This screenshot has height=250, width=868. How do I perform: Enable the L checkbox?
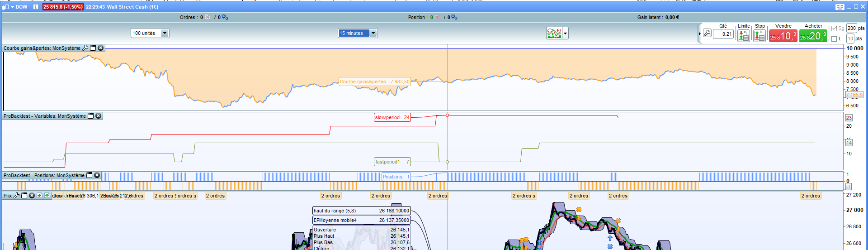tap(834, 39)
